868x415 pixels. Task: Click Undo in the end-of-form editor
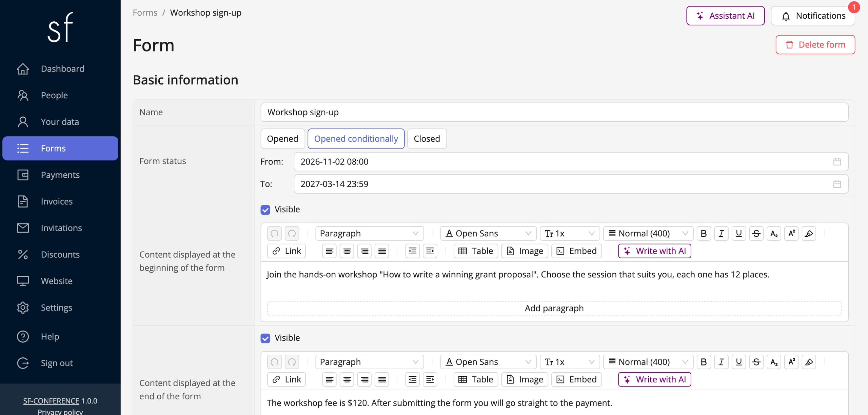coord(274,362)
